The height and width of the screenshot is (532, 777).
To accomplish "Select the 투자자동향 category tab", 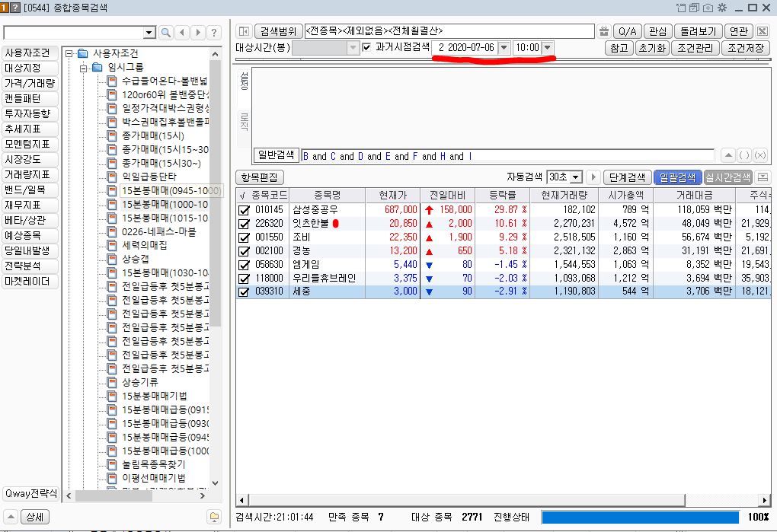I will (x=30, y=114).
